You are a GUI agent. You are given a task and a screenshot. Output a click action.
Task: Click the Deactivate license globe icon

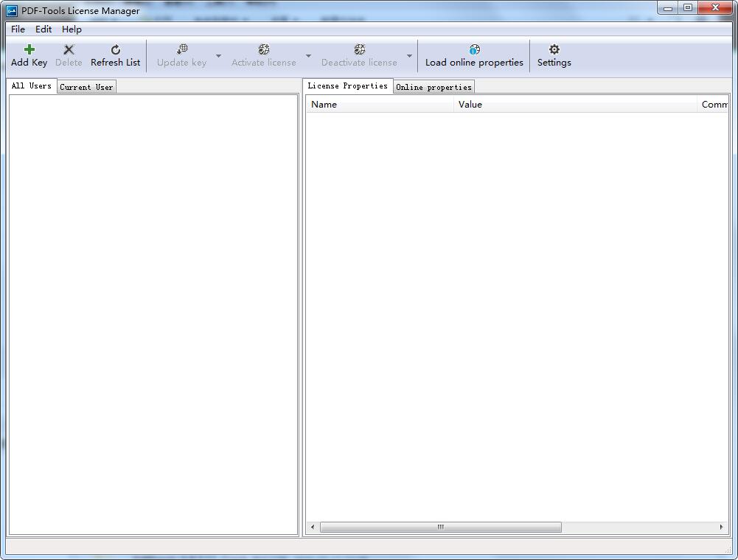point(360,49)
